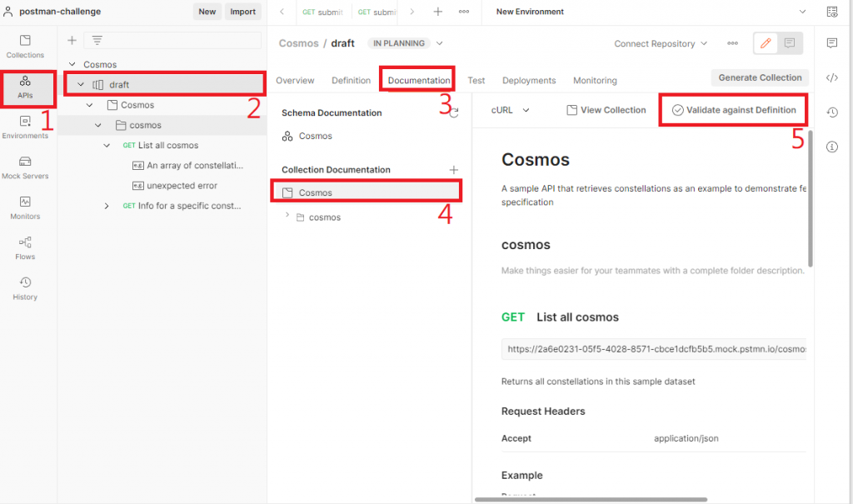Image resolution: width=853 pixels, height=504 pixels.
Task: Open API more actions three-dot menu
Action: coord(733,43)
